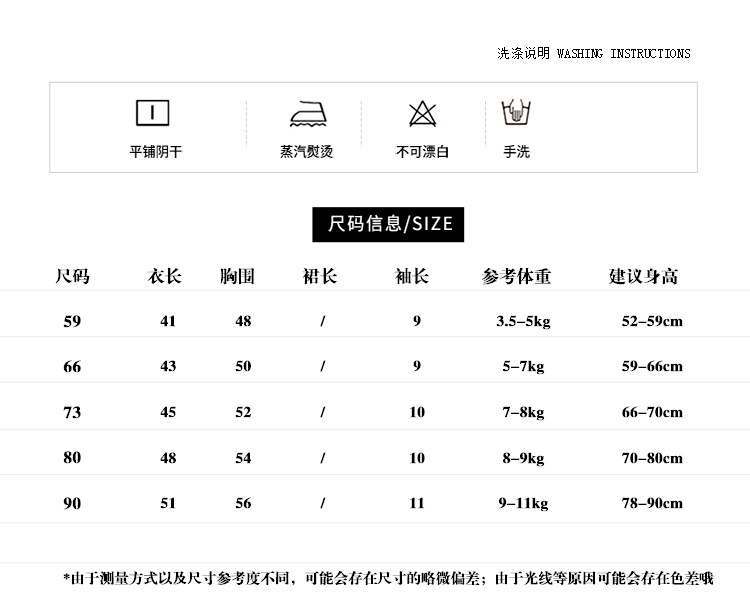Click the 建议身高 column header
This screenshot has height=595, width=750.
click(x=643, y=276)
